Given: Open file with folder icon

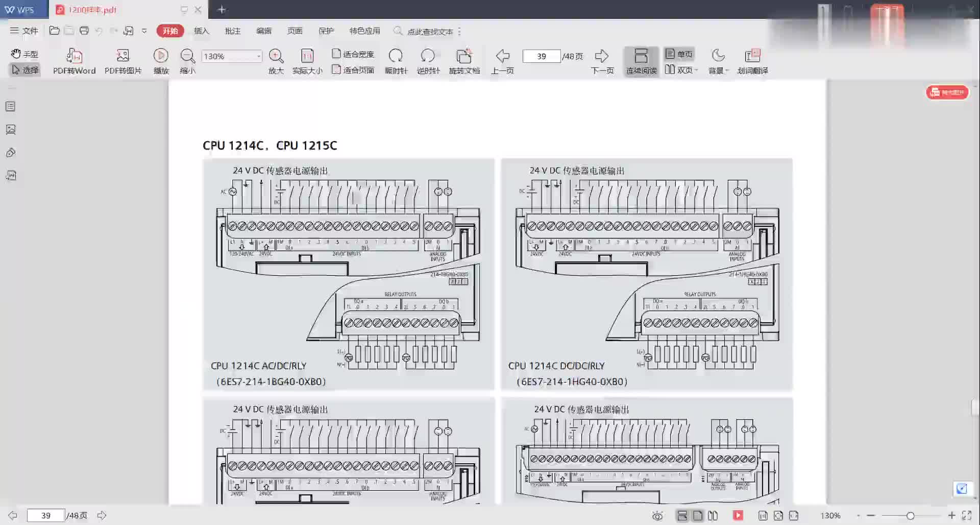Looking at the screenshot, I should click(54, 31).
